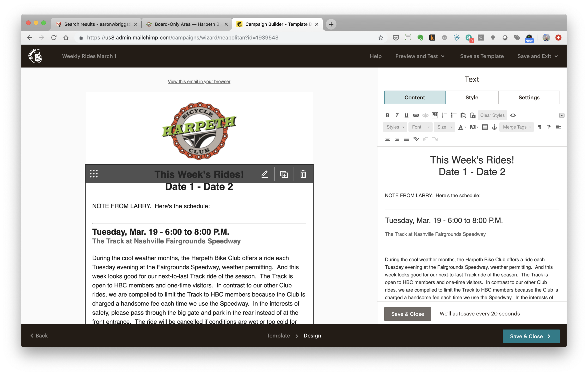The width and height of the screenshot is (588, 375).
Task: Click the unlink icon in the toolbar
Action: (425, 115)
